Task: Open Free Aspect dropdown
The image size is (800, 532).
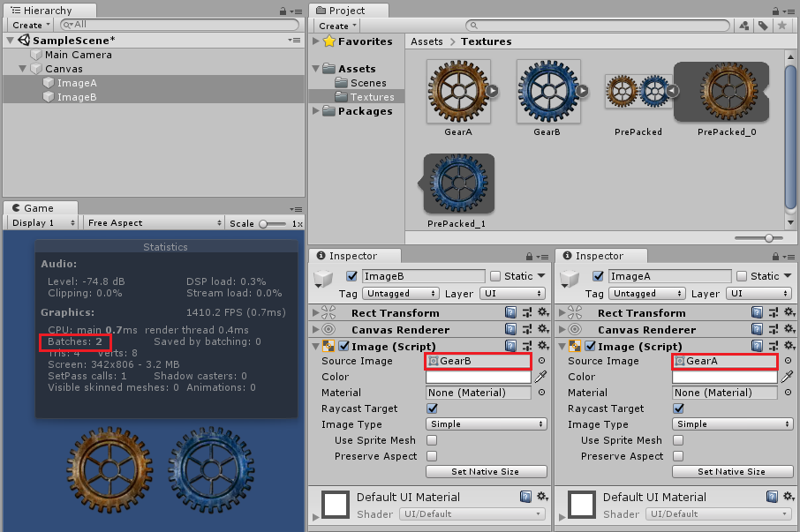Action: point(154,222)
